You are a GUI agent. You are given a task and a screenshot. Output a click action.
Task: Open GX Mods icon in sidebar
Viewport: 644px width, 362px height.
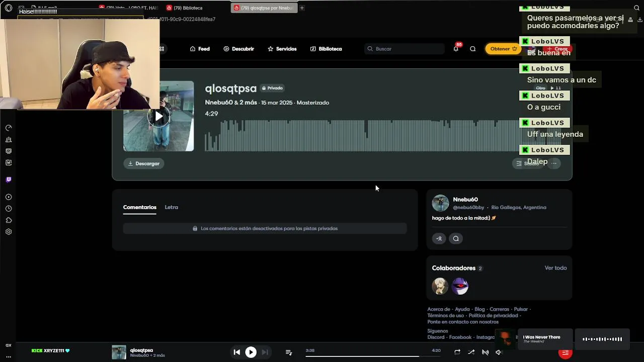(9, 151)
